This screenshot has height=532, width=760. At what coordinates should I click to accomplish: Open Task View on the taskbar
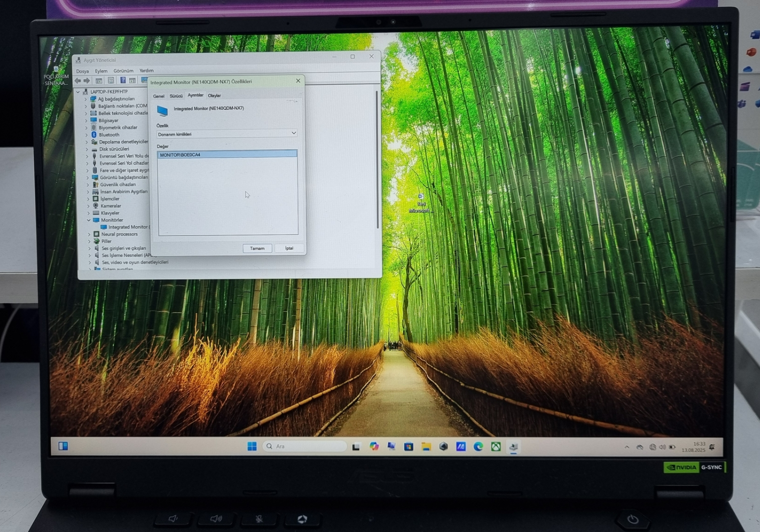[x=356, y=447]
